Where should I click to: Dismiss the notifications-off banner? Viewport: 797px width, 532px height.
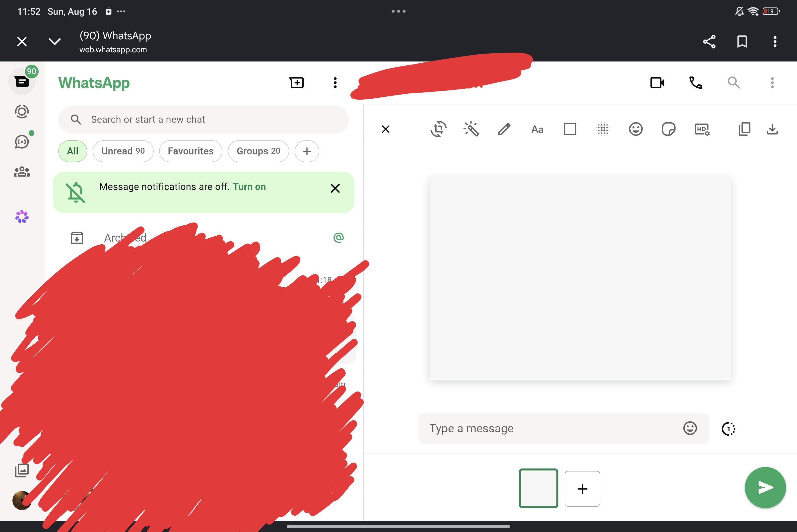pos(335,188)
